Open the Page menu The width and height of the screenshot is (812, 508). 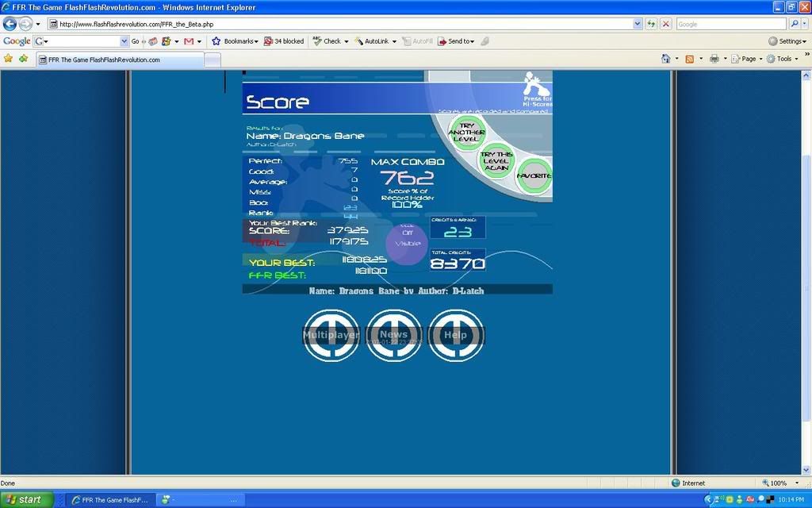tap(747, 59)
